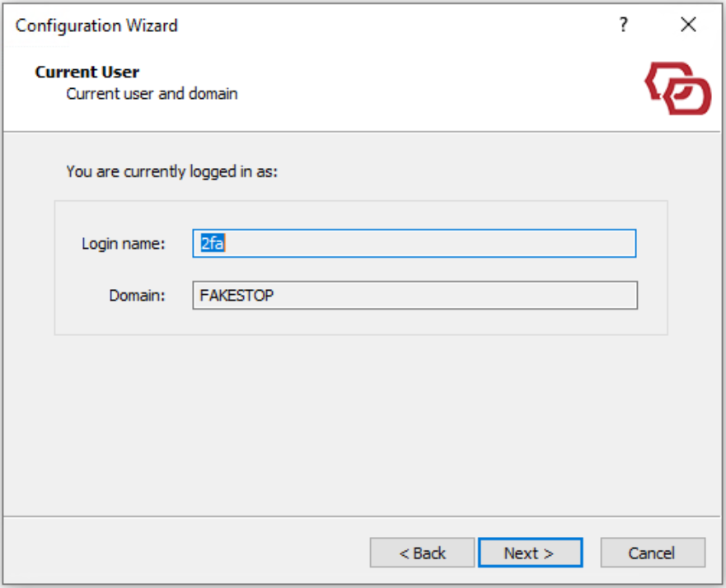The height and width of the screenshot is (588, 726).
Task: Close the Configuration Wizard window
Action: 689,25
